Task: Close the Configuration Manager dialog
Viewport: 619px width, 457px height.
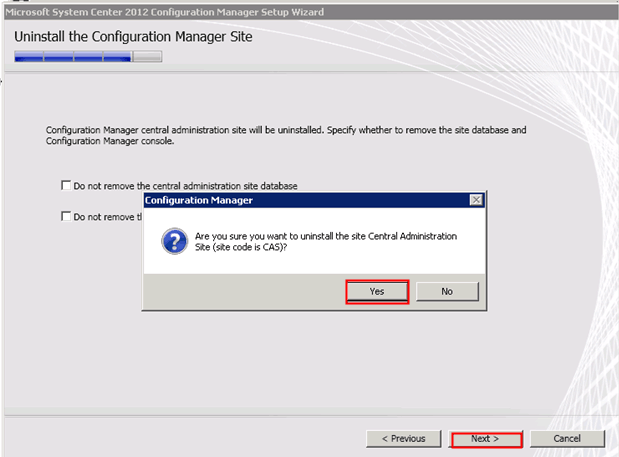Action: (476, 200)
